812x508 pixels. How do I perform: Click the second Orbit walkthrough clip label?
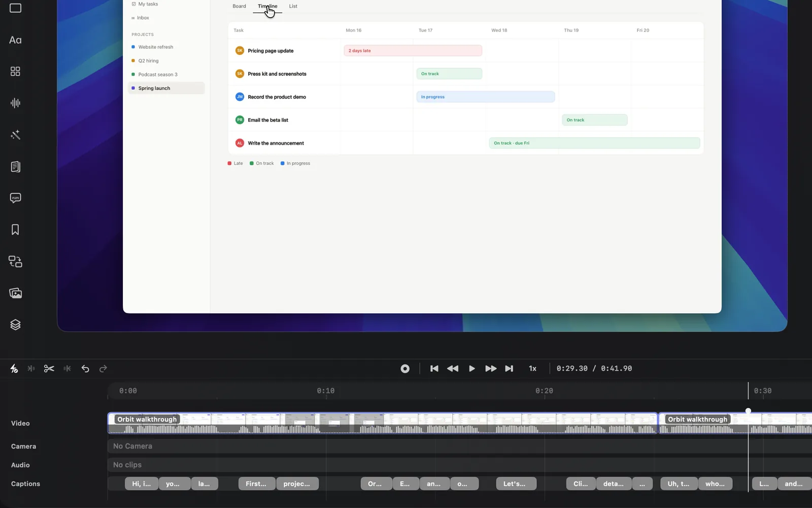click(x=697, y=419)
